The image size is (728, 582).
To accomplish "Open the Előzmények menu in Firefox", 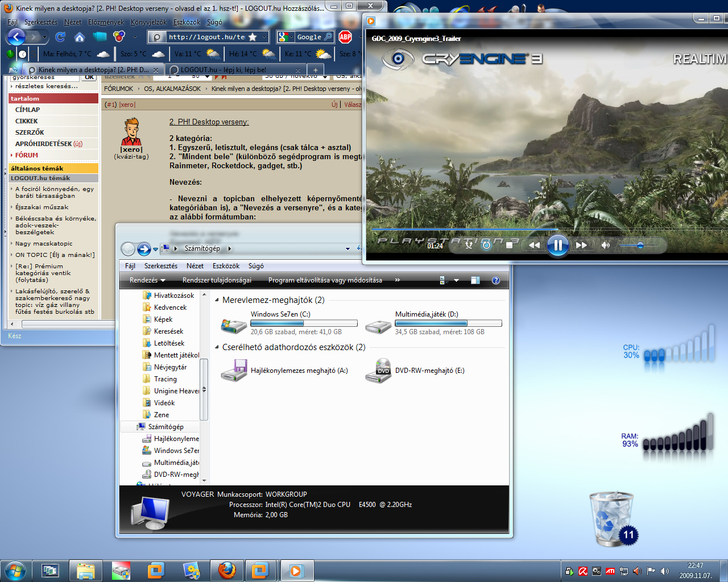I will coord(106,22).
